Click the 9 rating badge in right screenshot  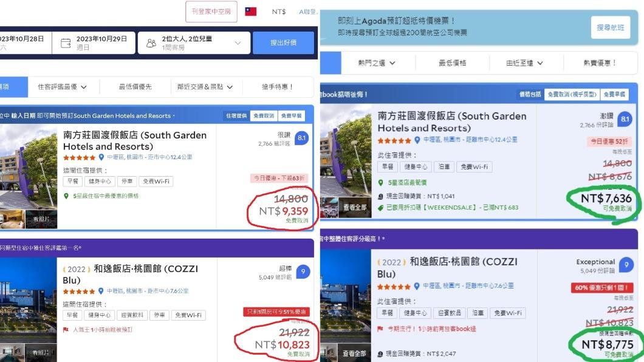tap(626, 265)
